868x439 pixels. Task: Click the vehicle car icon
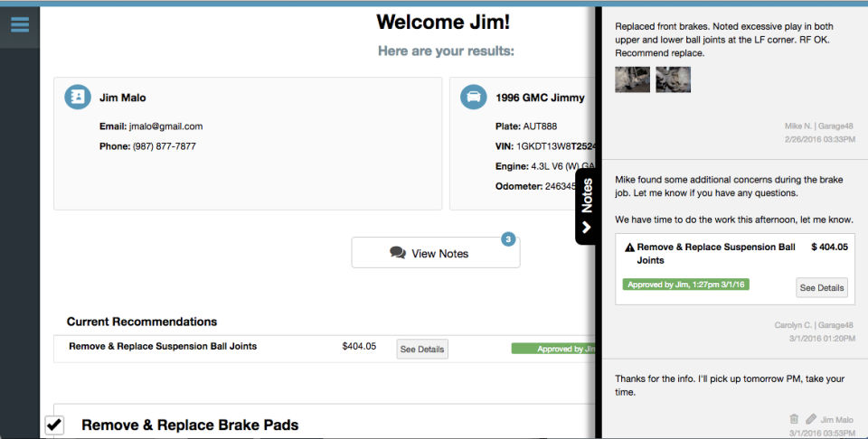pyautogui.click(x=473, y=98)
